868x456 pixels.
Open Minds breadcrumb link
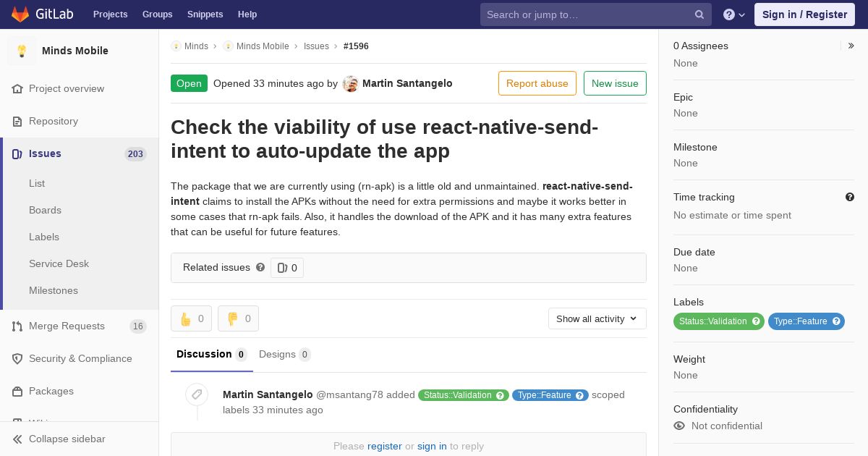(196, 46)
